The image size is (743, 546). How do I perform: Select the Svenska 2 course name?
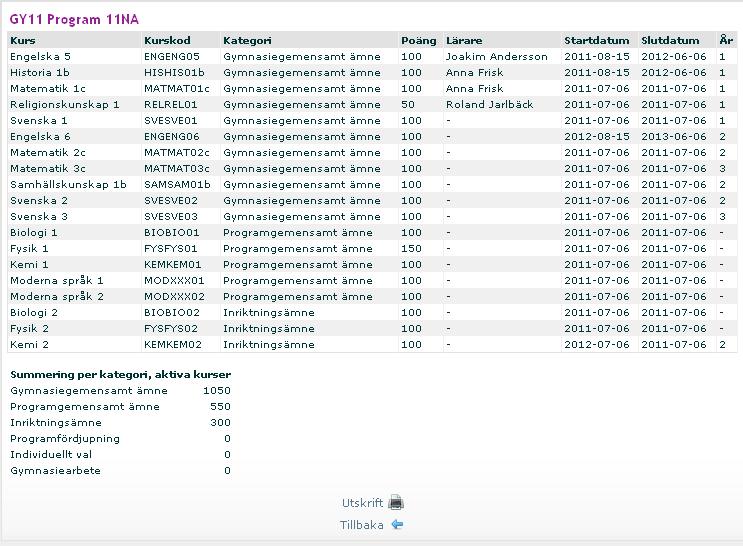pyautogui.click(x=39, y=200)
